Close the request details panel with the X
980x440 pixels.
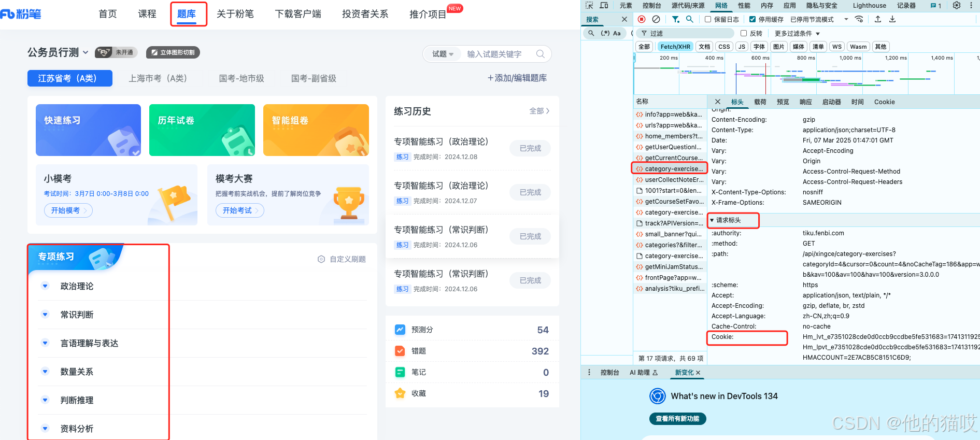[718, 102]
